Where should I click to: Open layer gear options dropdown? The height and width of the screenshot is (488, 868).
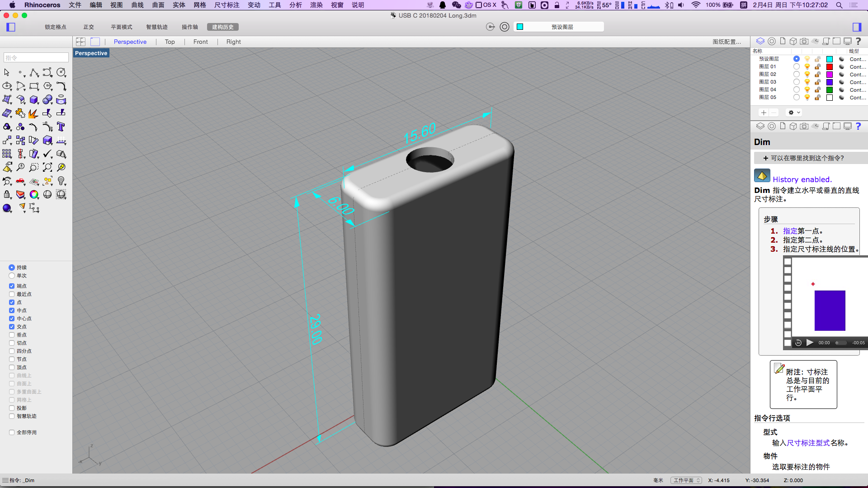pyautogui.click(x=794, y=113)
